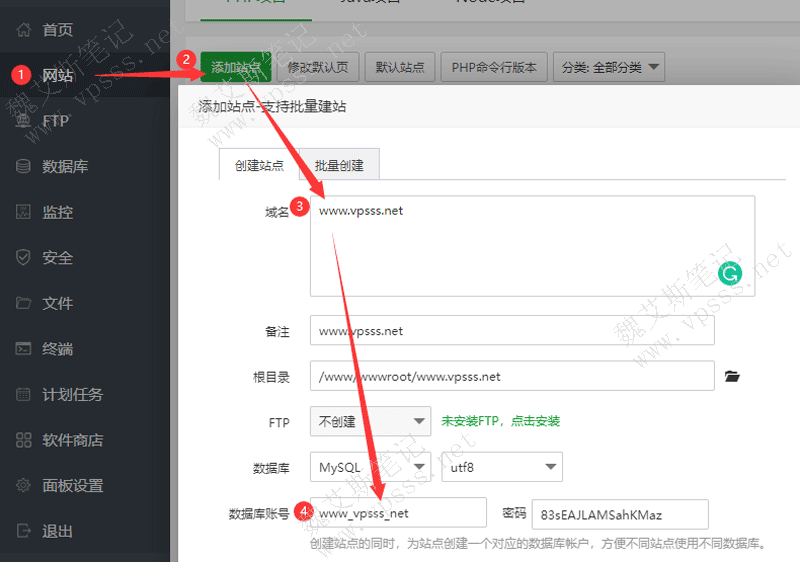
Task: Click the home icon beside 首页
Action: click(24, 30)
